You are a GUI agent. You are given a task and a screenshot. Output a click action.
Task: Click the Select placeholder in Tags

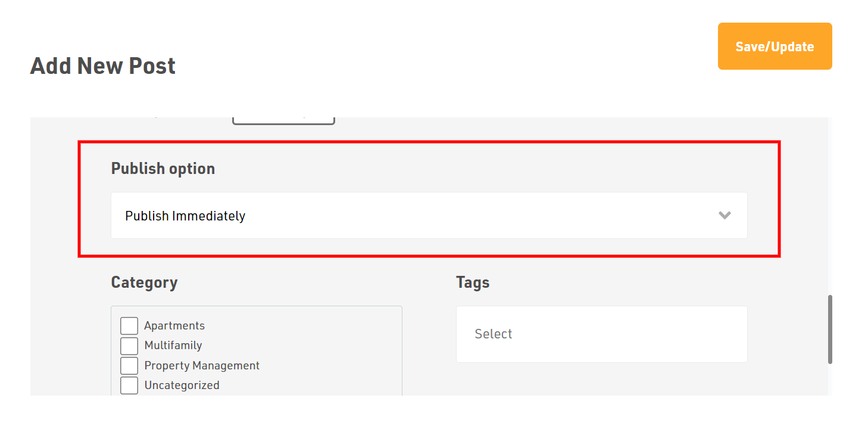coord(494,334)
